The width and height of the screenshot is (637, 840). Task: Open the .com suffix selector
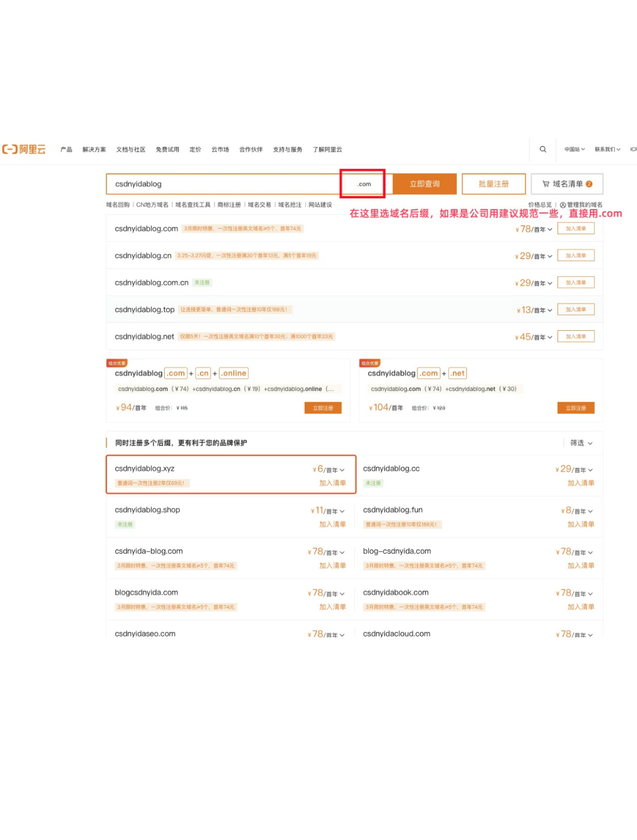pyautogui.click(x=364, y=184)
